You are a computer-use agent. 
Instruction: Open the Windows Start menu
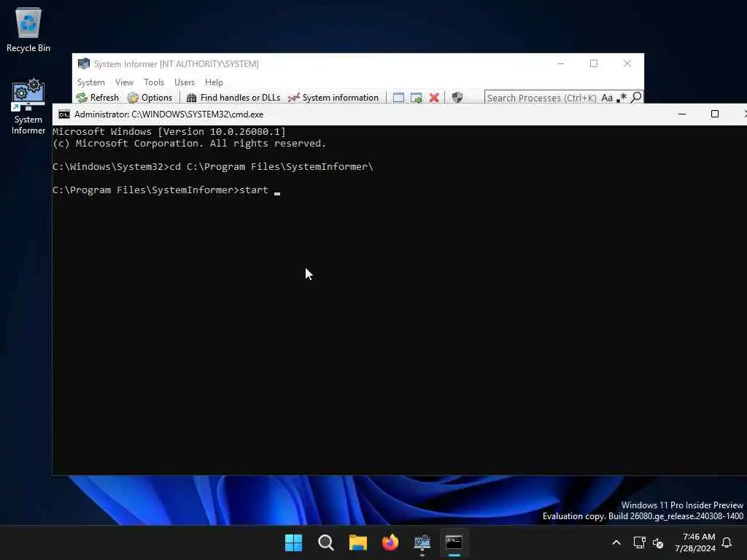(x=293, y=542)
